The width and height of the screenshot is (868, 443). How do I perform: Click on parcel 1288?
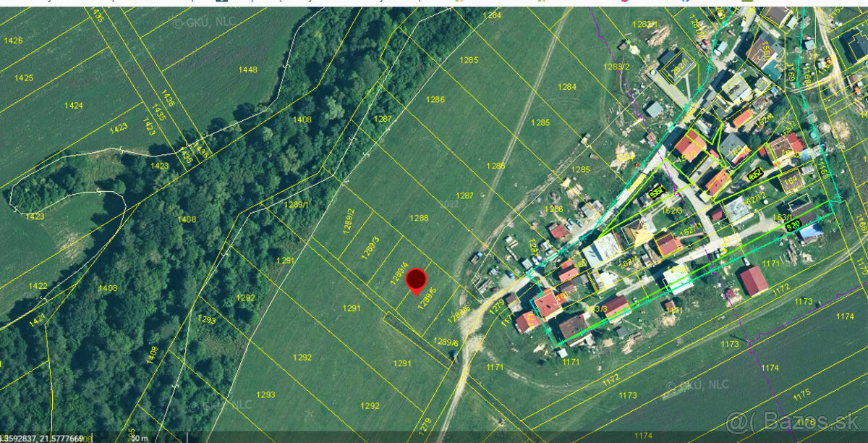tap(419, 218)
